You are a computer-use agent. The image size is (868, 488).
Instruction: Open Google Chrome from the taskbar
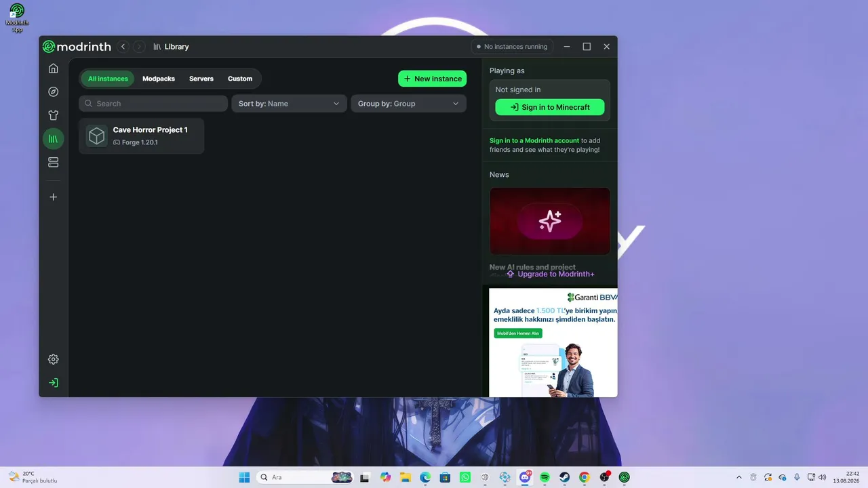pos(585,477)
